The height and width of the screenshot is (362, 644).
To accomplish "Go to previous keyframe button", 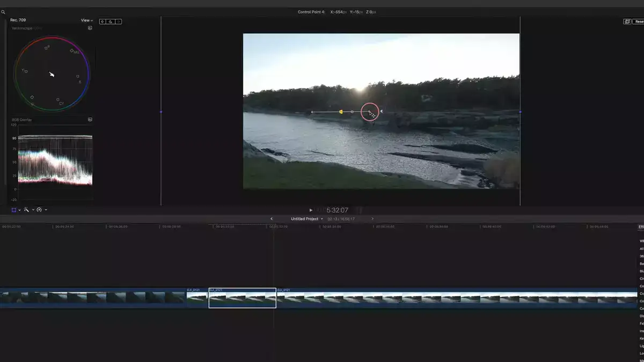I will pos(103,21).
